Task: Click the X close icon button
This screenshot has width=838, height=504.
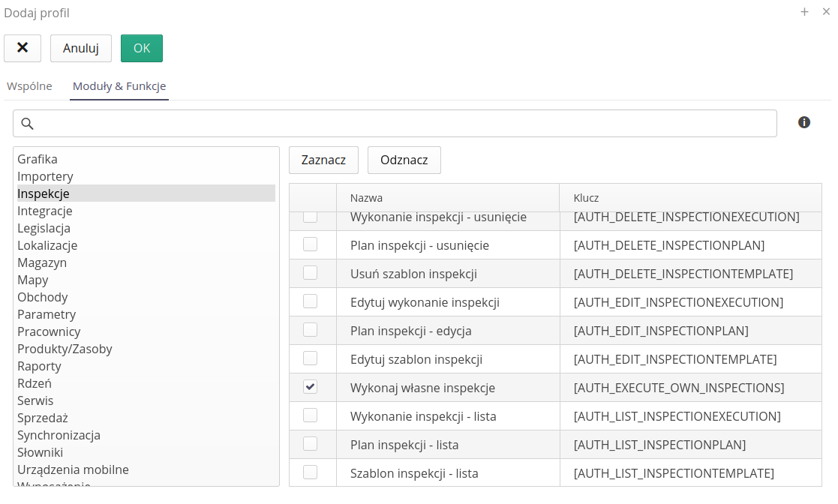Action: pyautogui.click(x=23, y=48)
